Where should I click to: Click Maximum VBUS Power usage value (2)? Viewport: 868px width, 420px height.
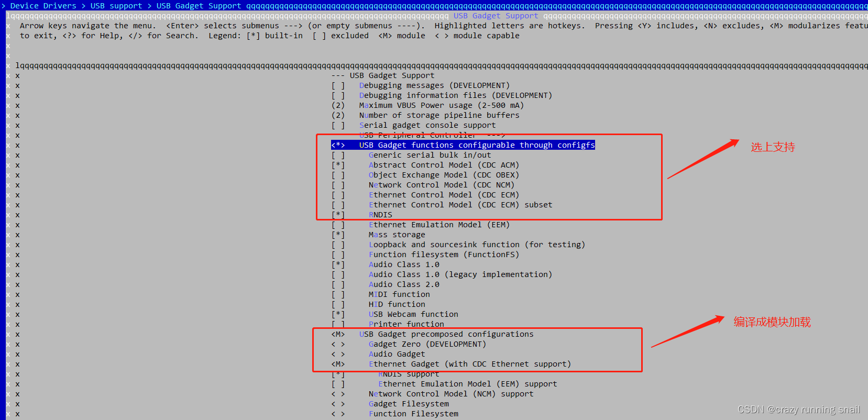(x=338, y=105)
